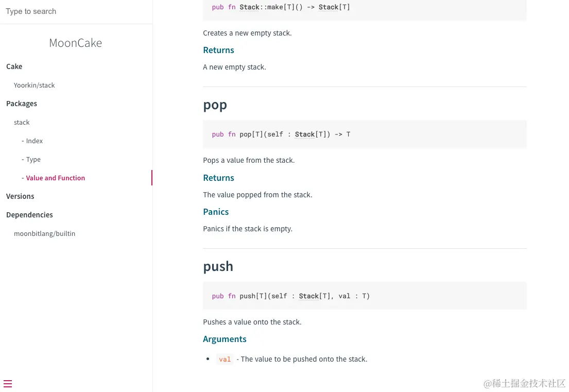Image resolution: width=569 pixels, height=392 pixels.
Task: Expand the stack package entry
Action: (22, 122)
